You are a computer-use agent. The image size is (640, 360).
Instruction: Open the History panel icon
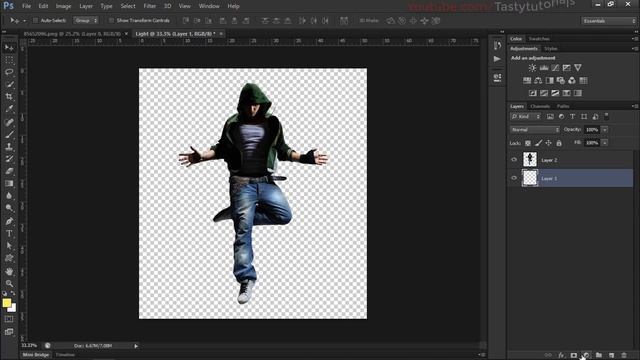click(x=497, y=45)
